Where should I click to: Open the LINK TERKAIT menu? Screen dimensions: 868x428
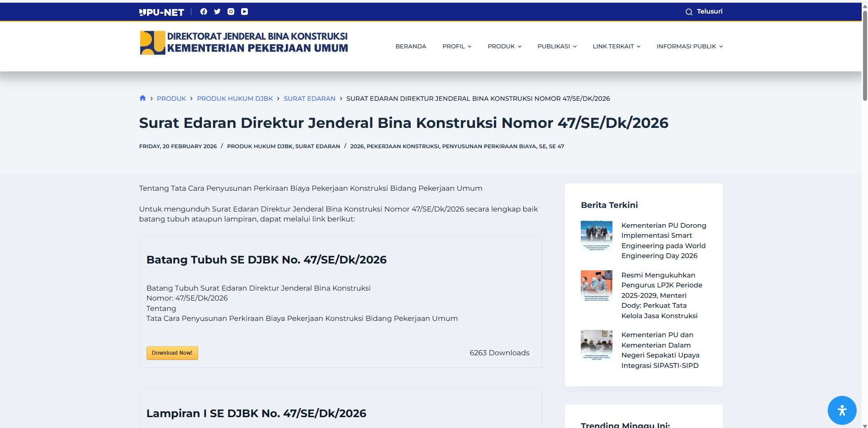[x=617, y=46]
